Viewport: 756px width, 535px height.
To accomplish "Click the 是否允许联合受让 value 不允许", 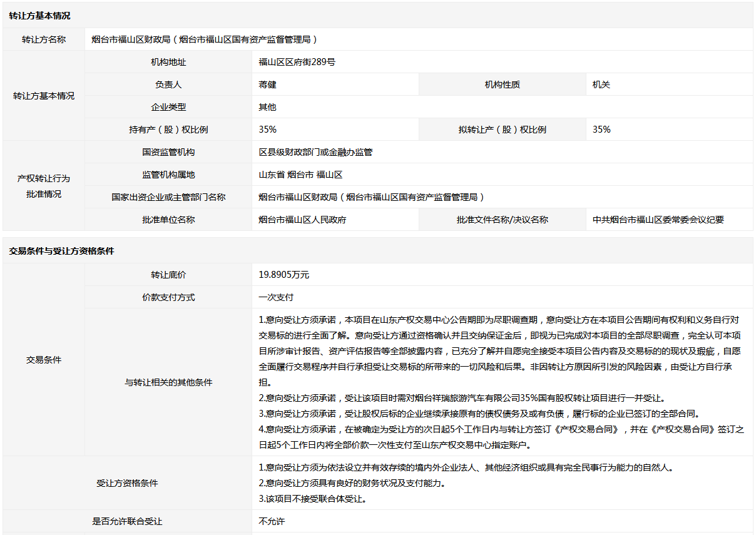I will pos(272,521).
